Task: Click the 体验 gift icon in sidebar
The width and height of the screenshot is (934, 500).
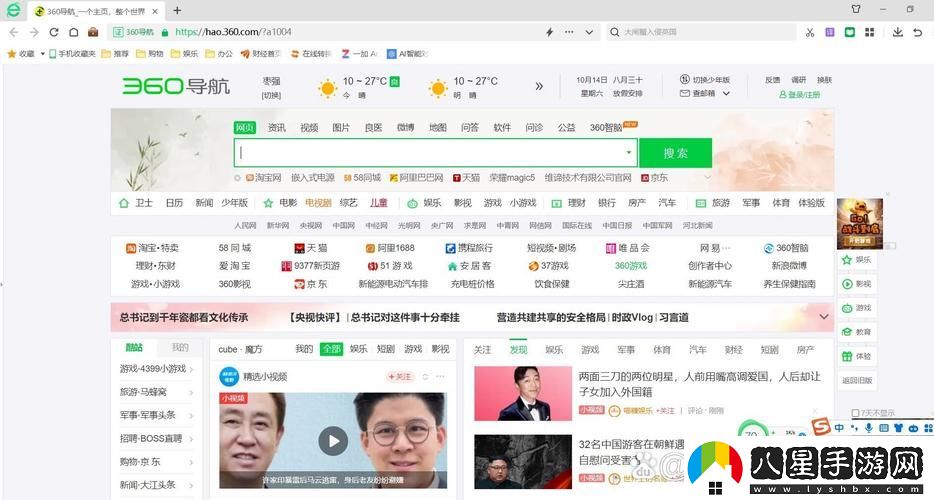Action: [856, 356]
